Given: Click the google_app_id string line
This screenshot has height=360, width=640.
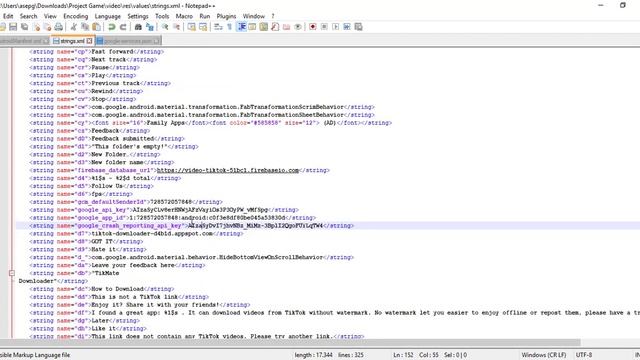Looking at the screenshot, I should pyautogui.click(x=172, y=218).
